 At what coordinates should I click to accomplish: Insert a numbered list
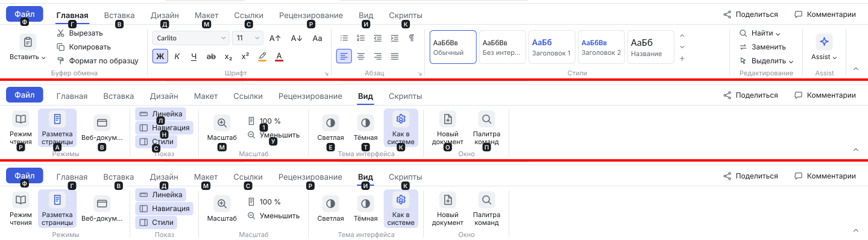(361, 38)
